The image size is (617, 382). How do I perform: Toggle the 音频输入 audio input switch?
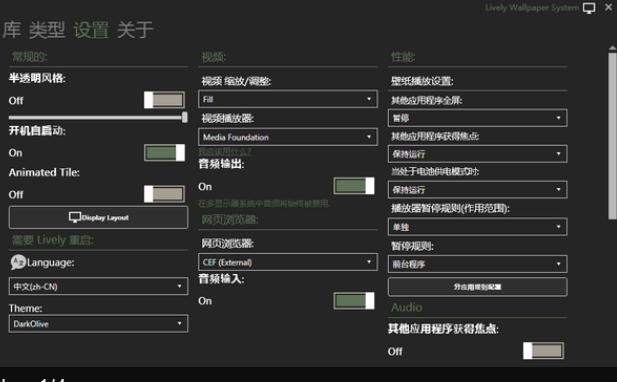click(x=354, y=301)
